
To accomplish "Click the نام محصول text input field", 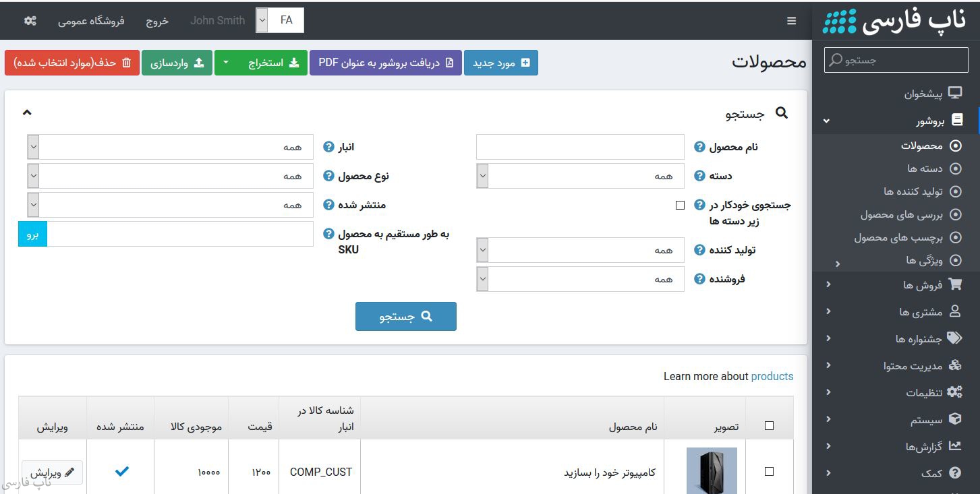I will [x=580, y=147].
